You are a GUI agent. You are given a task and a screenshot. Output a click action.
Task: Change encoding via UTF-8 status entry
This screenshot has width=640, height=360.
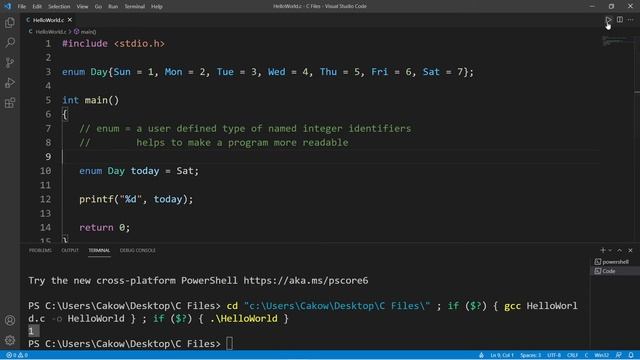tap(554, 355)
